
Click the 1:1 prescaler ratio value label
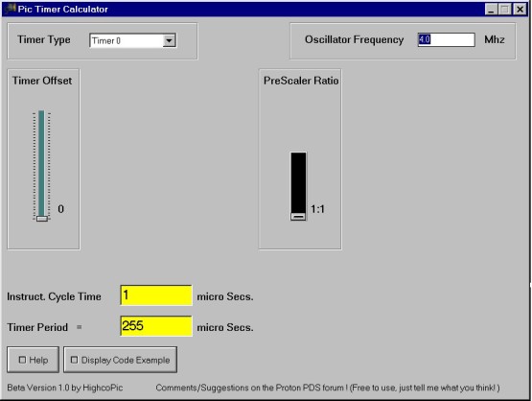tap(317, 209)
